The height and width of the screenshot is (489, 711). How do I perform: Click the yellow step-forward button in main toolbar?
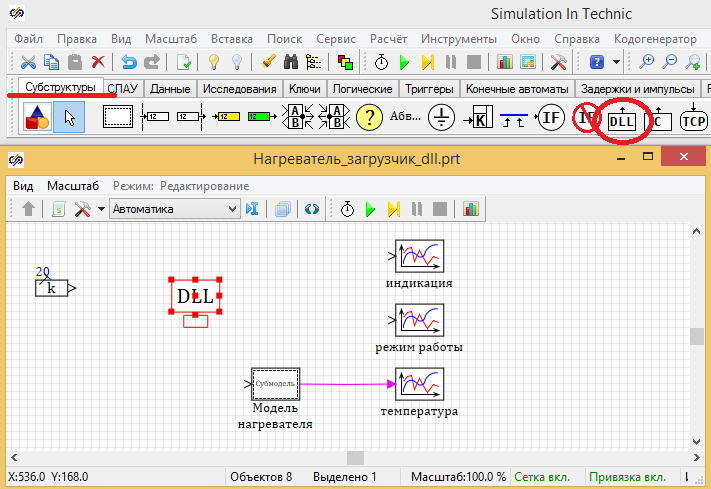tap(428, 62)
